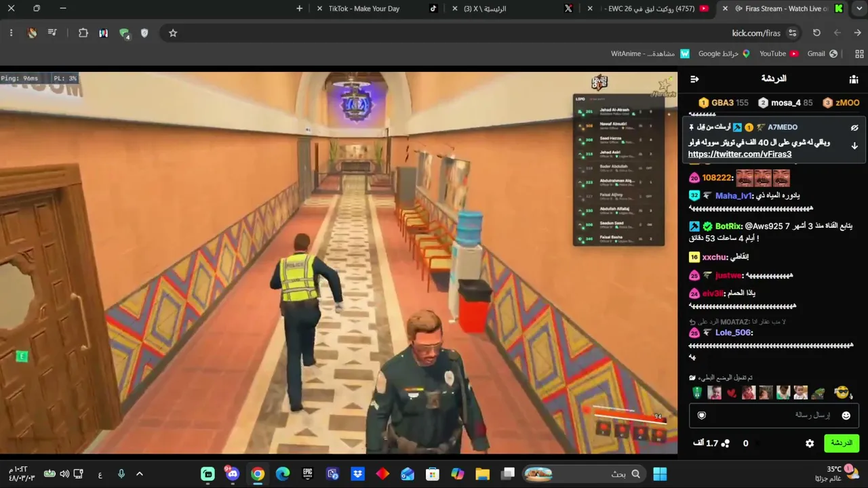Open all bookmarks apps grid
The height and width of the screenshot is (488, 868).
(859, 54)
